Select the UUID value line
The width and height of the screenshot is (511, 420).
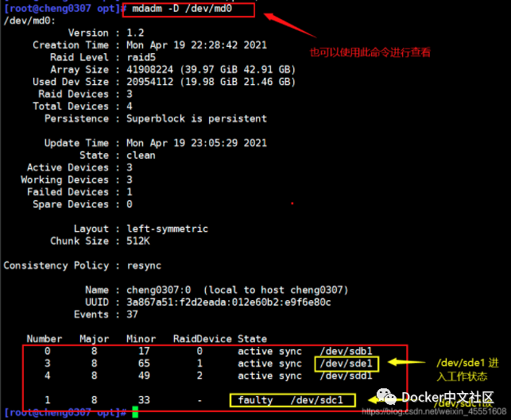tap(228, 302)
